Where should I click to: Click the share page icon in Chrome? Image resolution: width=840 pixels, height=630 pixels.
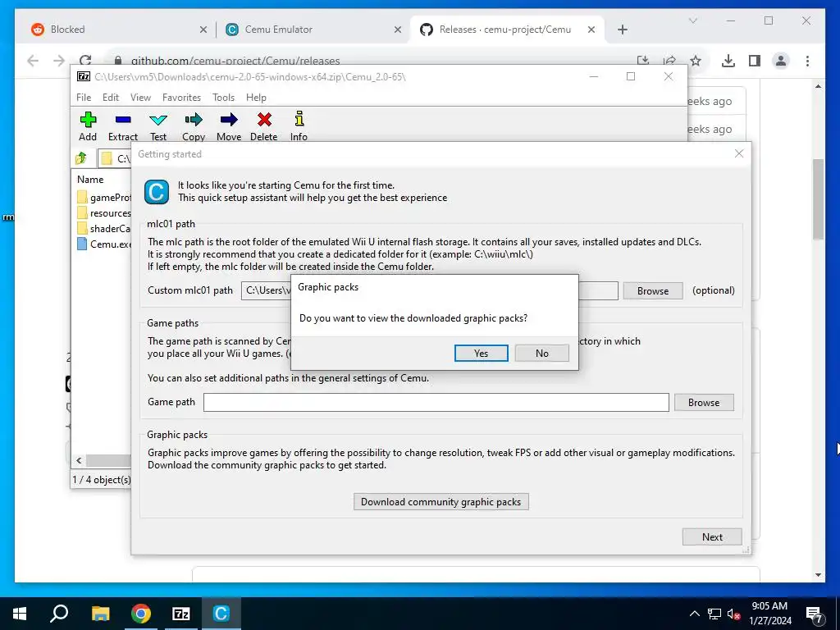coord(669,61)
